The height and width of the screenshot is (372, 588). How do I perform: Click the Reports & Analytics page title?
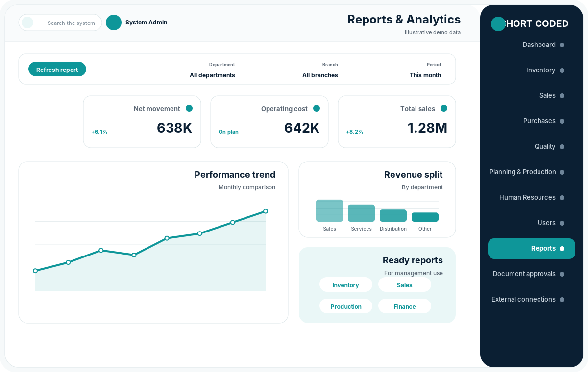pos(404,19)
